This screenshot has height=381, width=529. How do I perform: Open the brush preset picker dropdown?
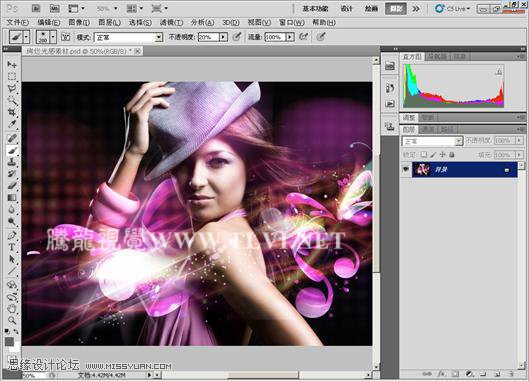[x=53, y=37]
